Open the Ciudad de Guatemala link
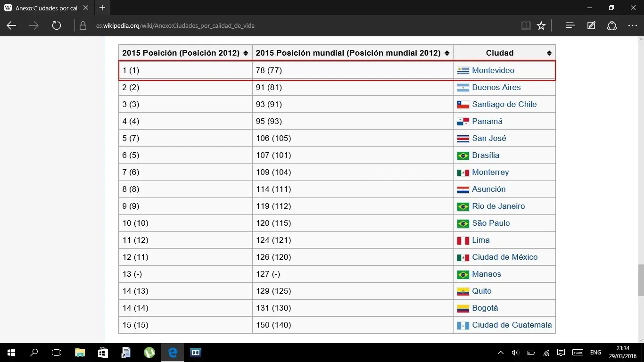This screenshot has height=362, width=644. (x=512, y=325)
